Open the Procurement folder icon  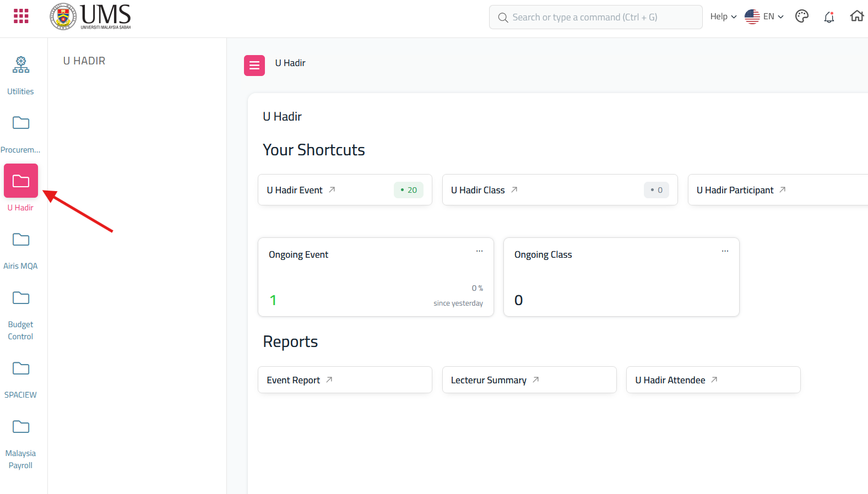pos(21,123)
